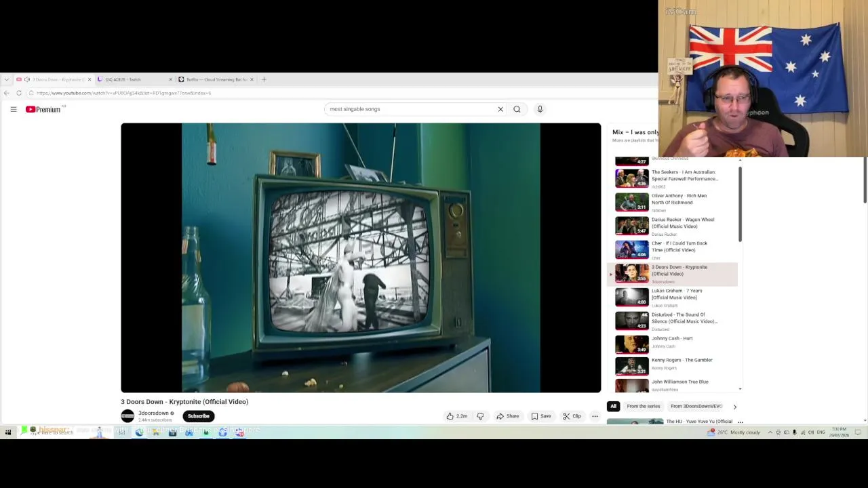Close the ADEZE Twitch tab
Viewport: 868px width, 488px height.
point(171,79)
